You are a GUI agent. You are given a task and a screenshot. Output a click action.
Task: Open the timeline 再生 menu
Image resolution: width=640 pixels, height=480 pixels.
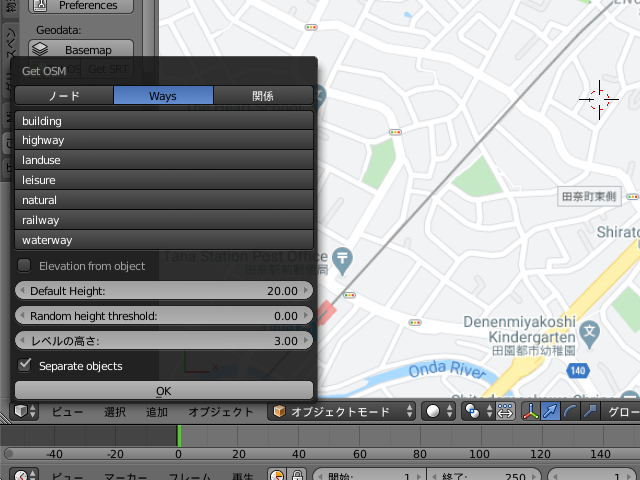point(243,476)
